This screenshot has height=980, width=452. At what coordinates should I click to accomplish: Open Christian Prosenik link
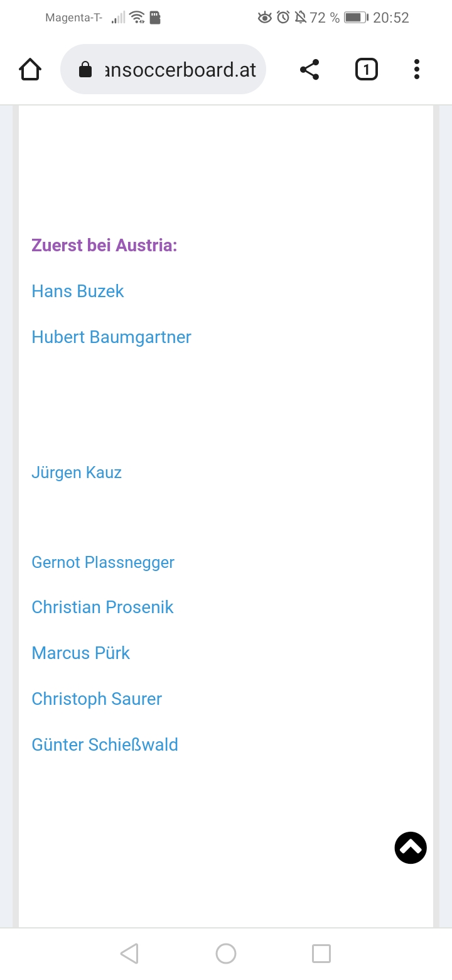(x=102, y=607)
